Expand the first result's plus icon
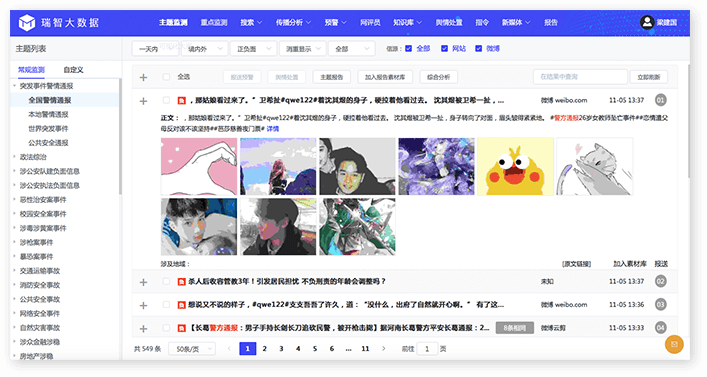Viewport: 707px width, 377px height. (143, 101)
